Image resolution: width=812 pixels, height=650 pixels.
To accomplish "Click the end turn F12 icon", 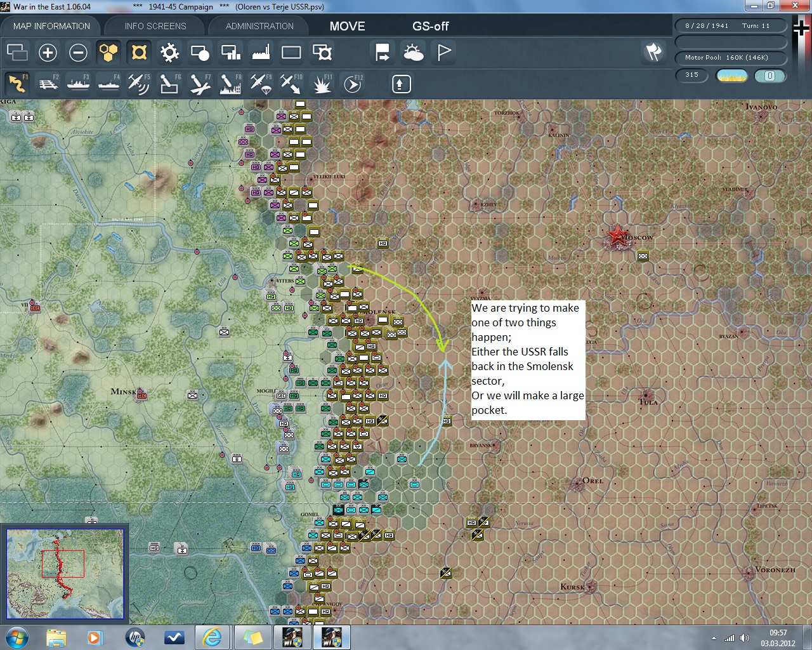I will click(353, 84).
